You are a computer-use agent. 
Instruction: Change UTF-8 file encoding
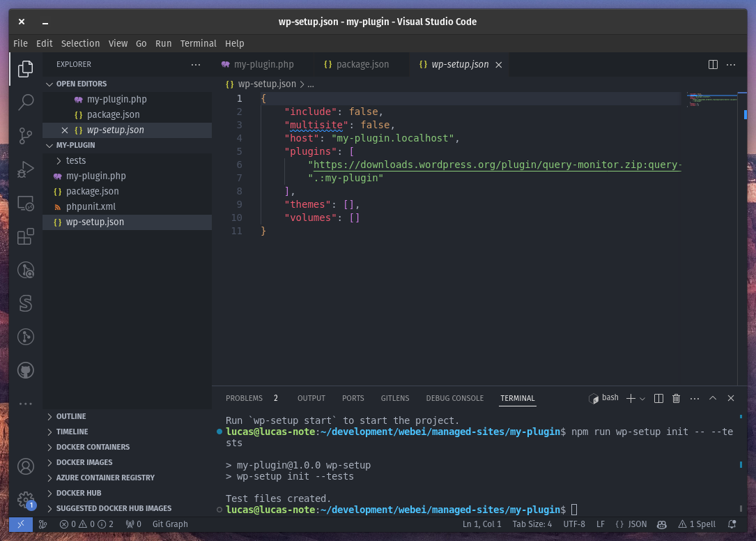click(573, 524)
